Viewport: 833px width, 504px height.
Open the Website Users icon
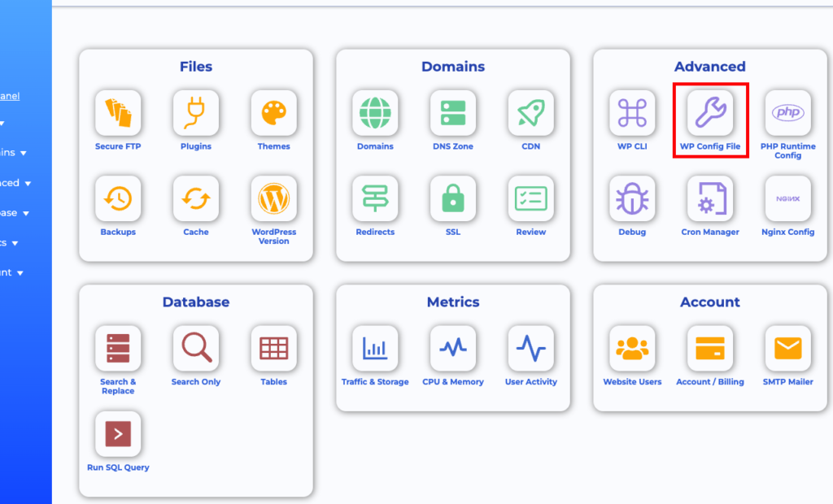pos(632,349)
